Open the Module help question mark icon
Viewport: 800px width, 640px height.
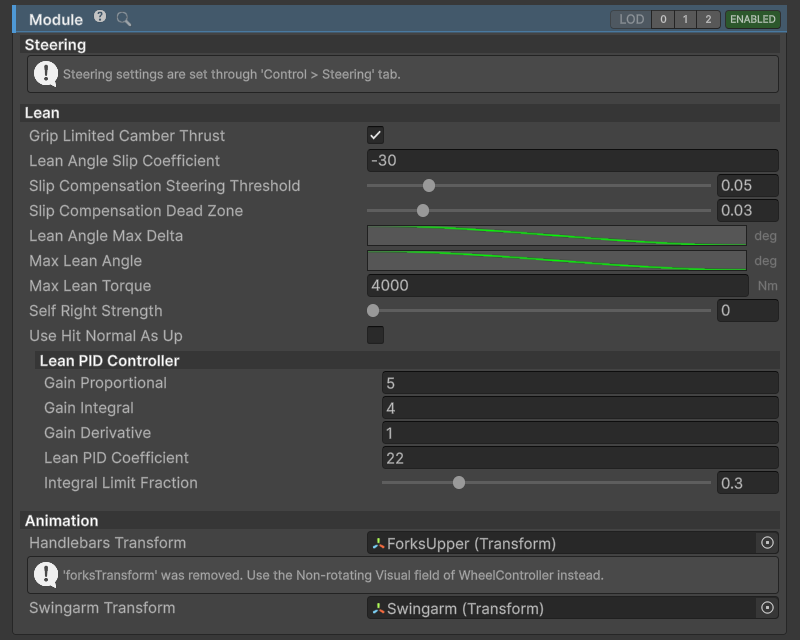[100, 17]
